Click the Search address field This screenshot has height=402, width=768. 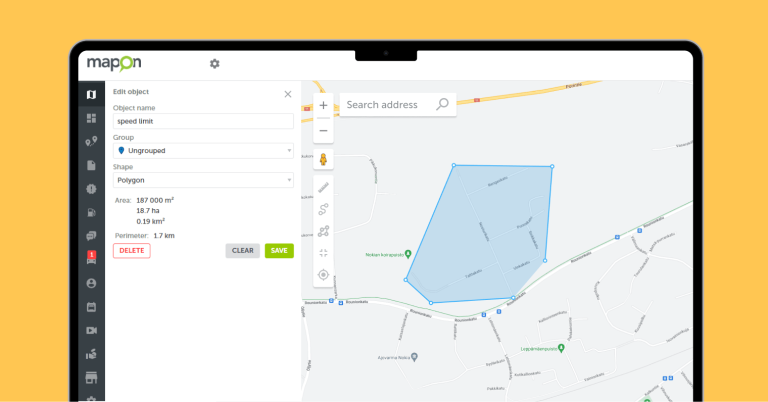coord(388,105)
